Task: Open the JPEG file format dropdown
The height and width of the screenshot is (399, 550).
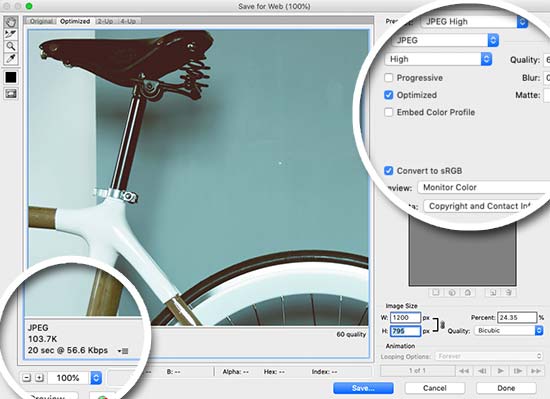Action: point(445,40)
